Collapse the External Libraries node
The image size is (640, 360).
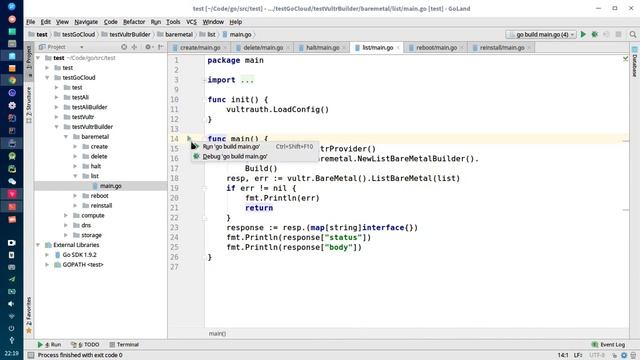[38, 245]
